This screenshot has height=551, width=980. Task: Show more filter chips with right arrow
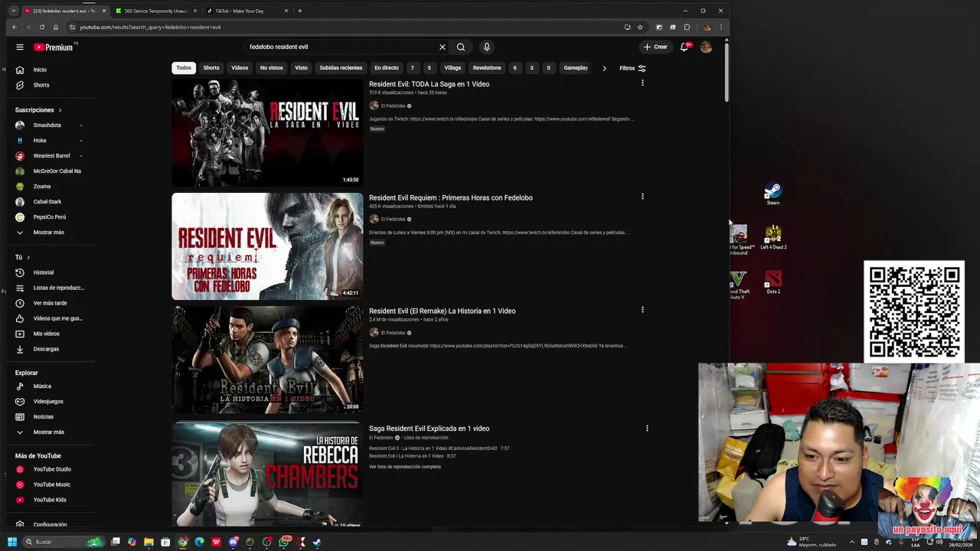tap(604, 68)
